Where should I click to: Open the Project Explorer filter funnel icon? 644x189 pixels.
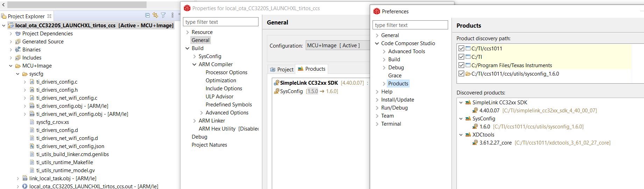[x=163, y=15]
